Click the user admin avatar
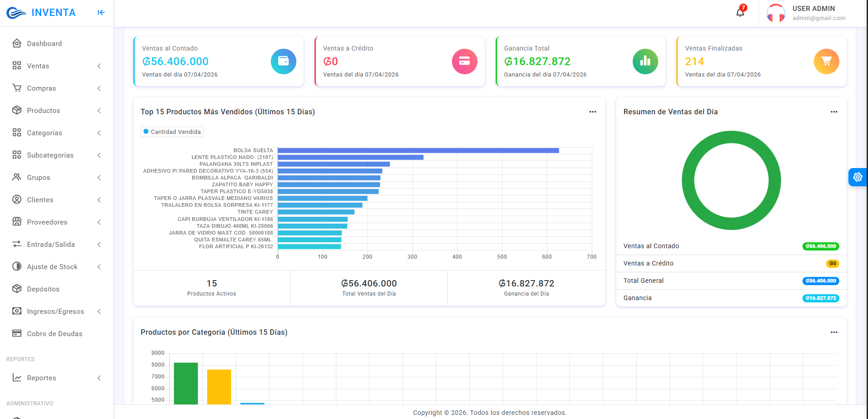Viewport: 868px width, 419px height. tap(776, 13)
